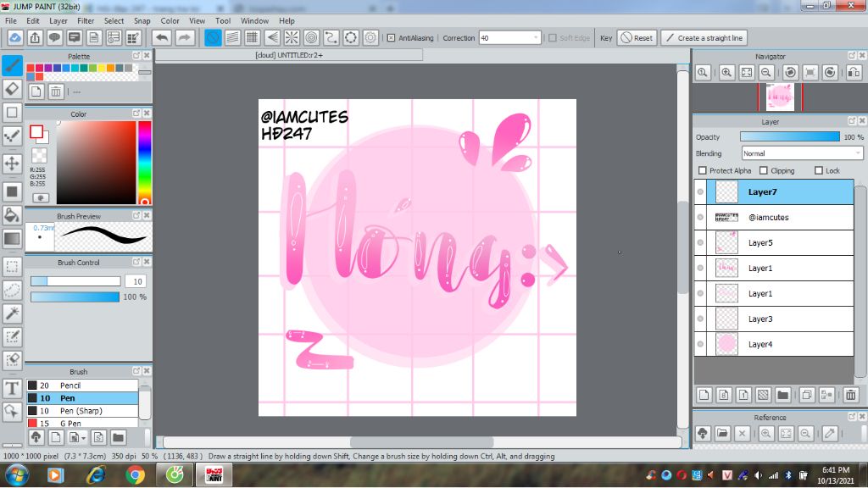Enable the Soft Edge checkbox
868x488 pixels.
pyautogui.click(x=553, y=37)
